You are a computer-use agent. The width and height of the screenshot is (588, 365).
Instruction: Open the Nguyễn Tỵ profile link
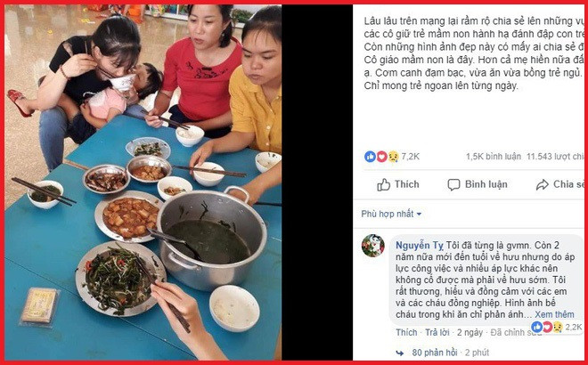coord(420,246)
